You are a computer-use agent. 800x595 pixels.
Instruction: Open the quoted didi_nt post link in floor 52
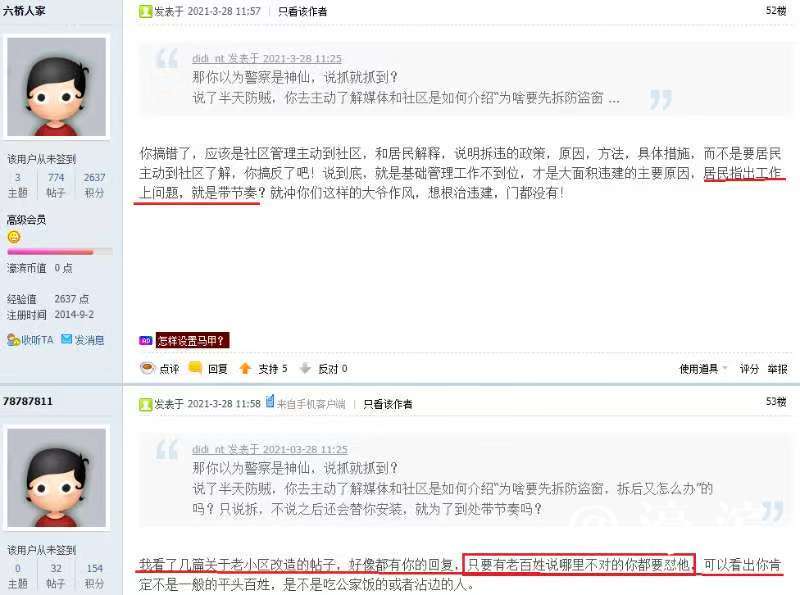[267, 58]
